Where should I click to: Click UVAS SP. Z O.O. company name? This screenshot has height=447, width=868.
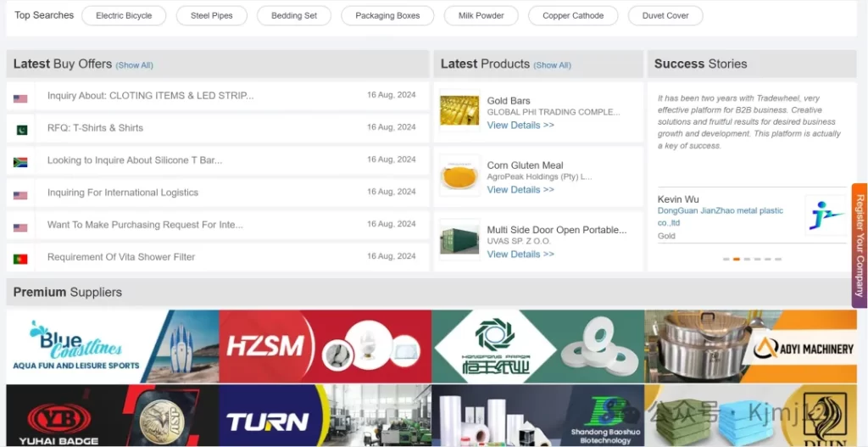[x=519, y=242]
